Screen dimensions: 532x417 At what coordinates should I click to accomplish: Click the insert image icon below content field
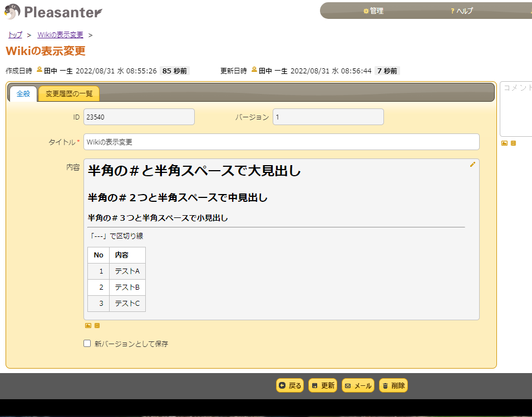coord(88,325)
